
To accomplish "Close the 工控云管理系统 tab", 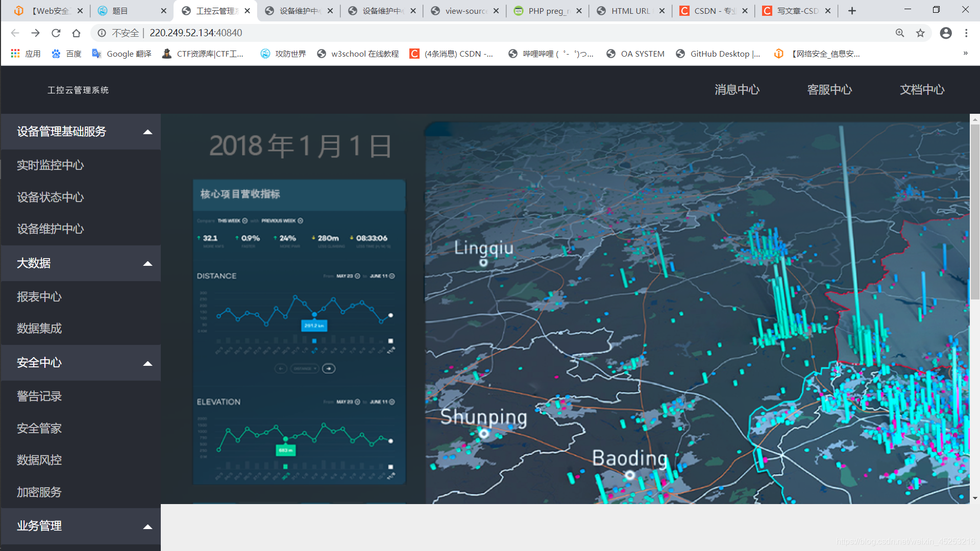I will click(x=247, y=11).
